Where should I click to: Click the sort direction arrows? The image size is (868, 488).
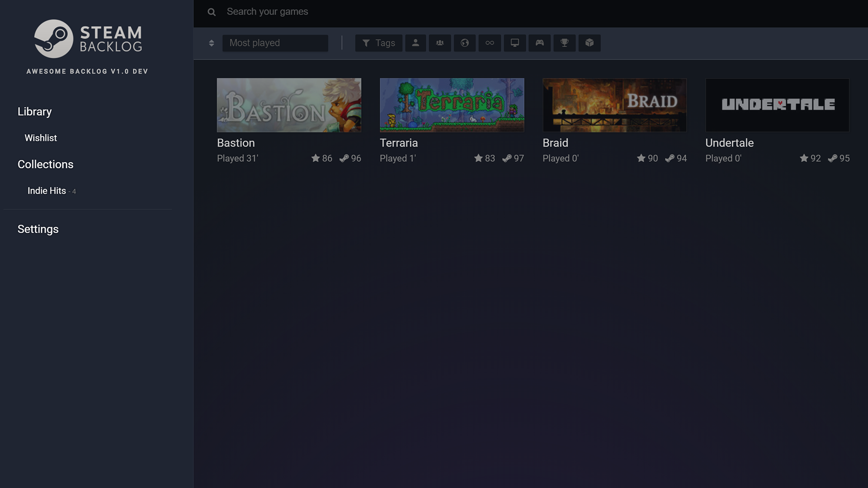tap(211, 43)
